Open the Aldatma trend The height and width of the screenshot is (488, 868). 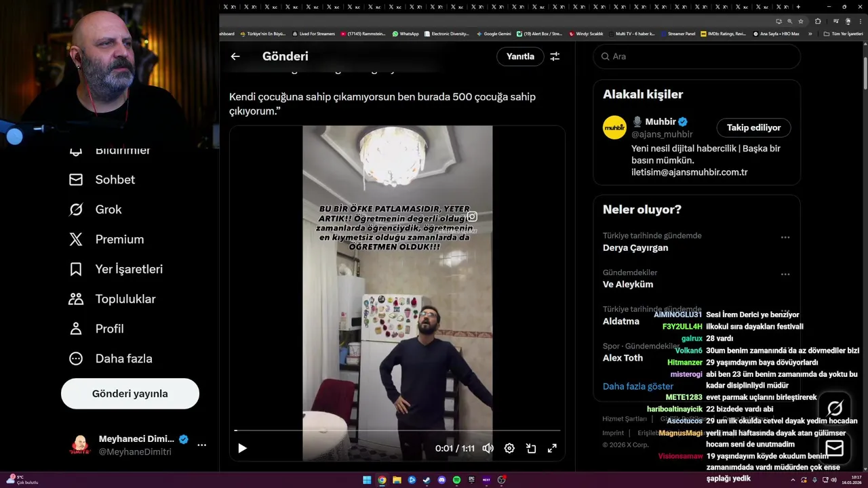point(621,321)
